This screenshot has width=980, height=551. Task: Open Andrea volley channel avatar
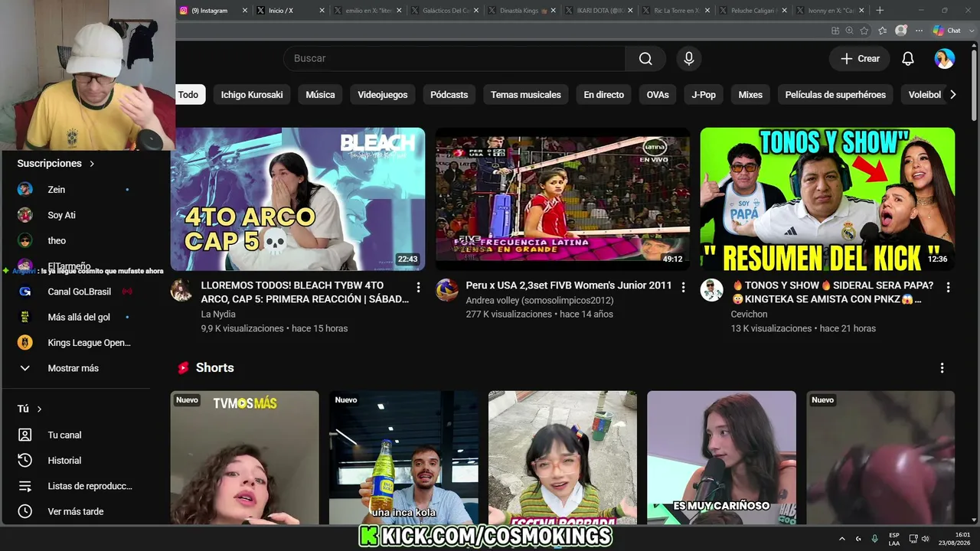click(x=447, y=290)
